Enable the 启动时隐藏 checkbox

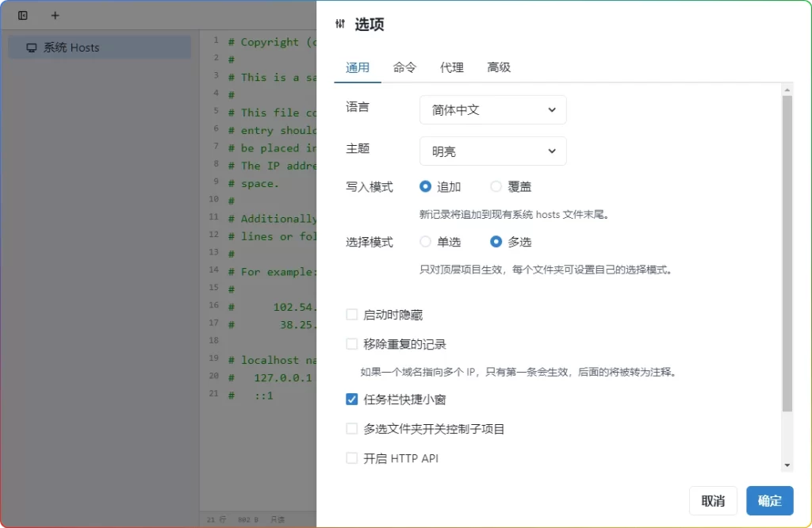click(x=351, y=314)
